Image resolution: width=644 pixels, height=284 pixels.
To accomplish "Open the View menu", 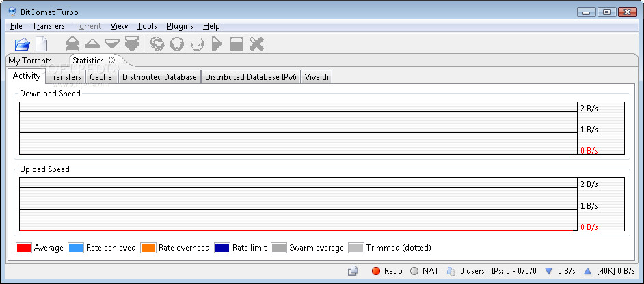I will [119, 26].
